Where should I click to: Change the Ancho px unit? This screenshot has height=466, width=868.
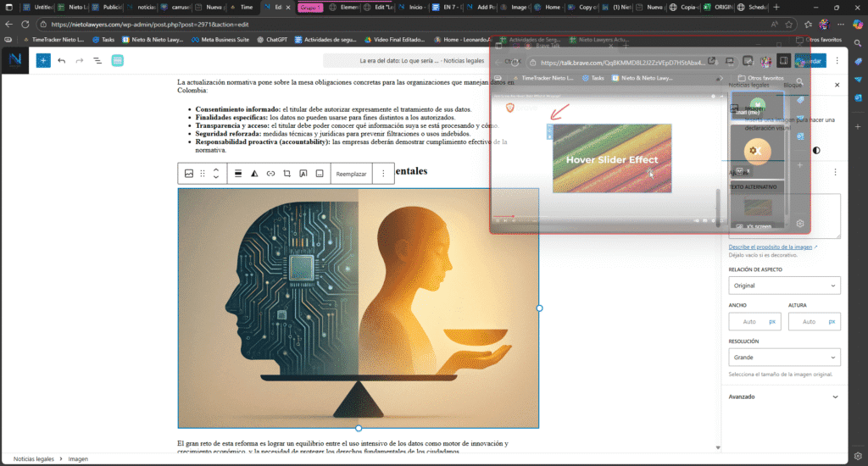point(772,322)
